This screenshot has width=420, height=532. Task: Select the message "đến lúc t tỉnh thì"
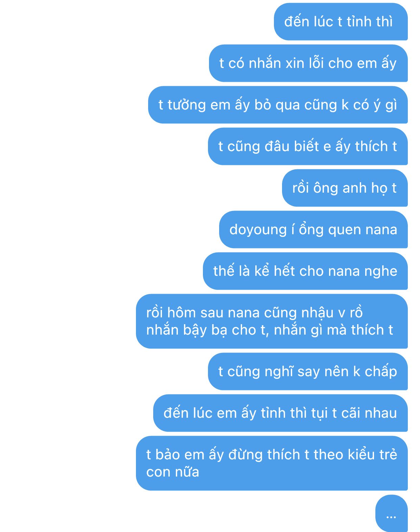tap(341, 22)
